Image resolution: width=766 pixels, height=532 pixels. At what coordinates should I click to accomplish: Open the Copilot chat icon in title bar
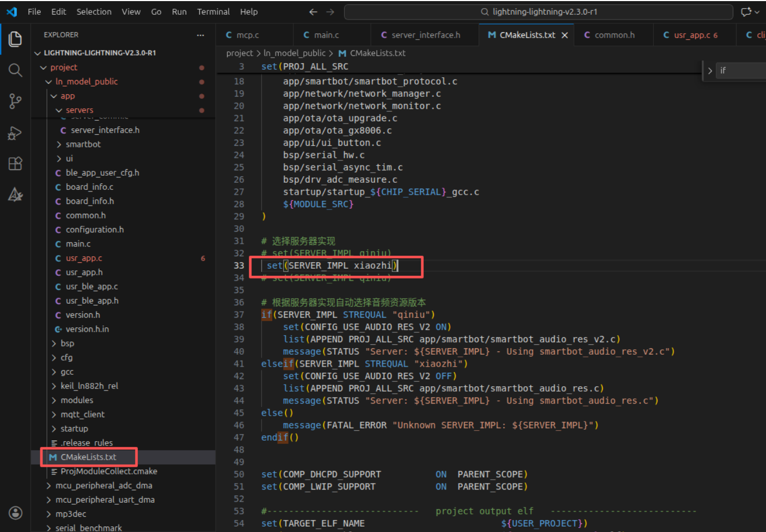[x=746, y=11]
